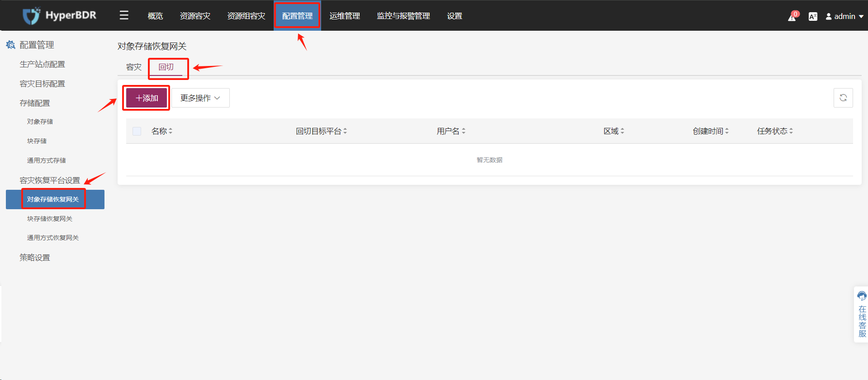Sort by the 区域 column
Viewport: 868px width, 380px height.
(614, 131)
